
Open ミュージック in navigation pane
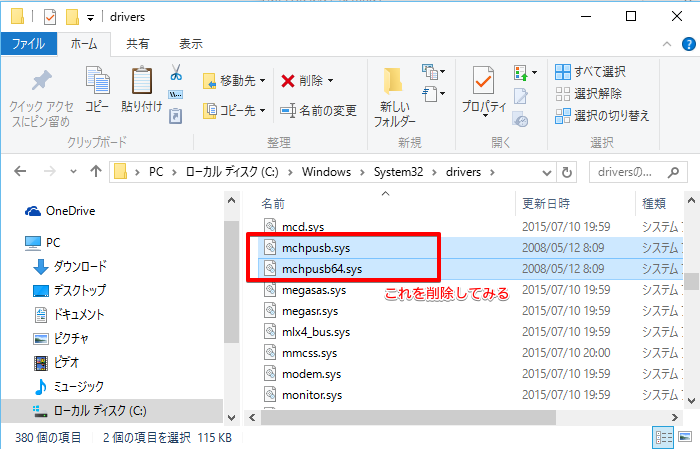point(69,387)
